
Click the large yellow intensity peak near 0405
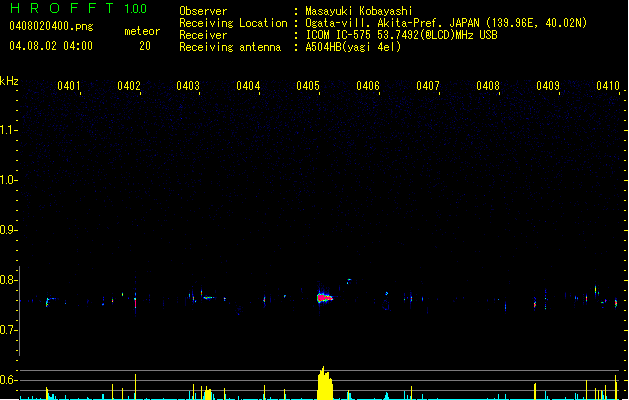(325, 383)
